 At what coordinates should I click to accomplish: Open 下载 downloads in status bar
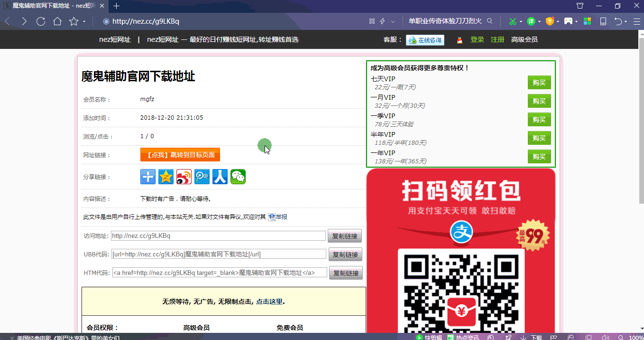[x=532, y=337]
